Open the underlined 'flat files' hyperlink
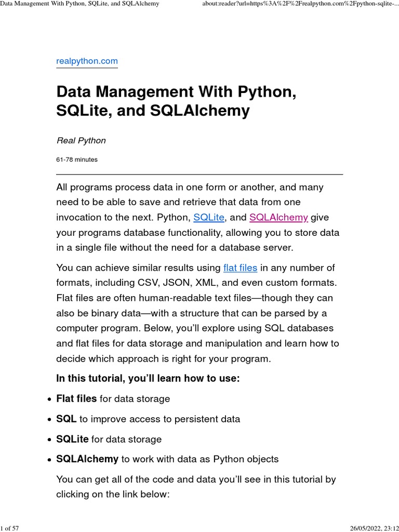Viewport: 399px width, 532px height. [x=240, y=268]
